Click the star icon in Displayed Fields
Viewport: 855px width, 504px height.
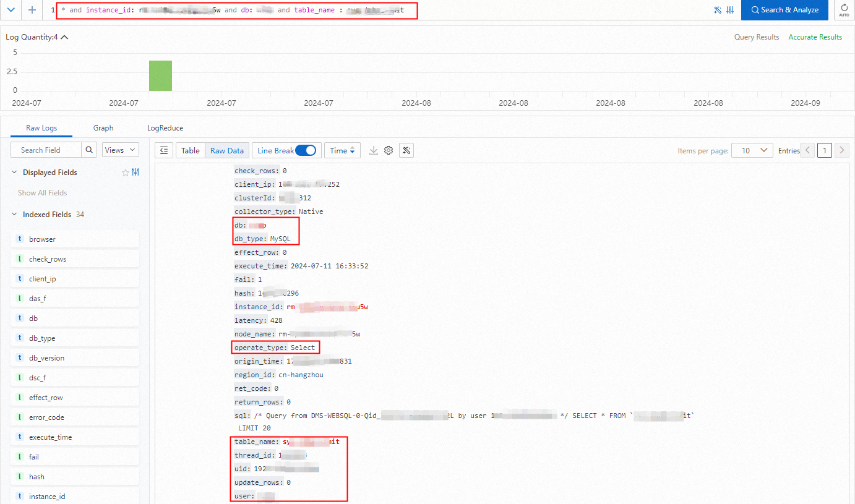(x=126, y=173)
